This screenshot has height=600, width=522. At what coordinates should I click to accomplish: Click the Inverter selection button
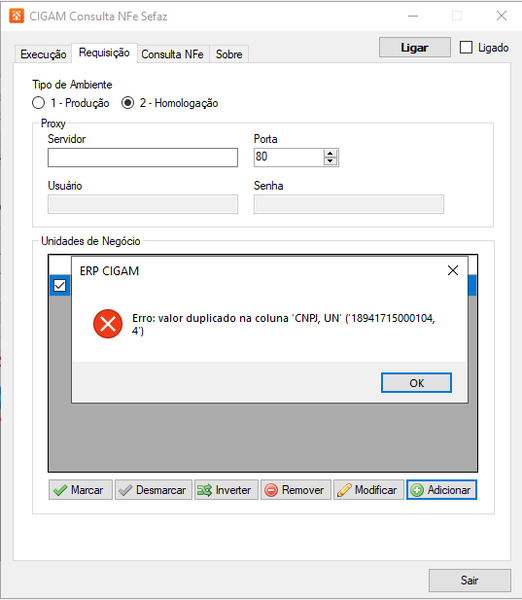point(227,490)
